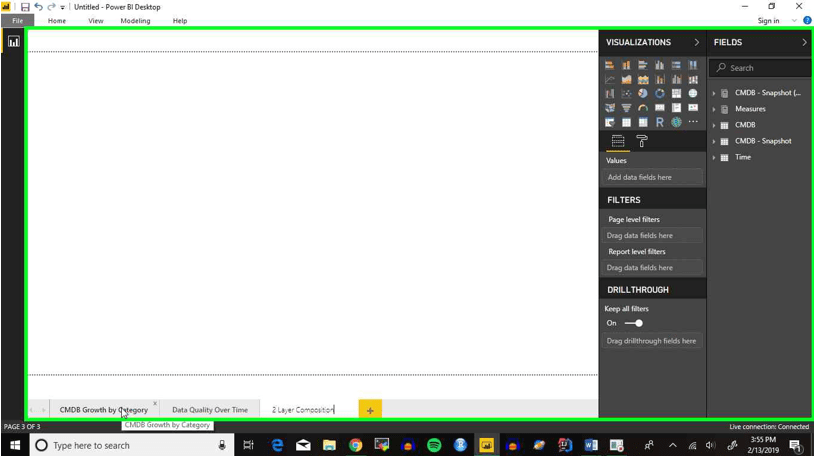Add a Treemap visual
The image size is (816, 456).
[x=676, y=94]
